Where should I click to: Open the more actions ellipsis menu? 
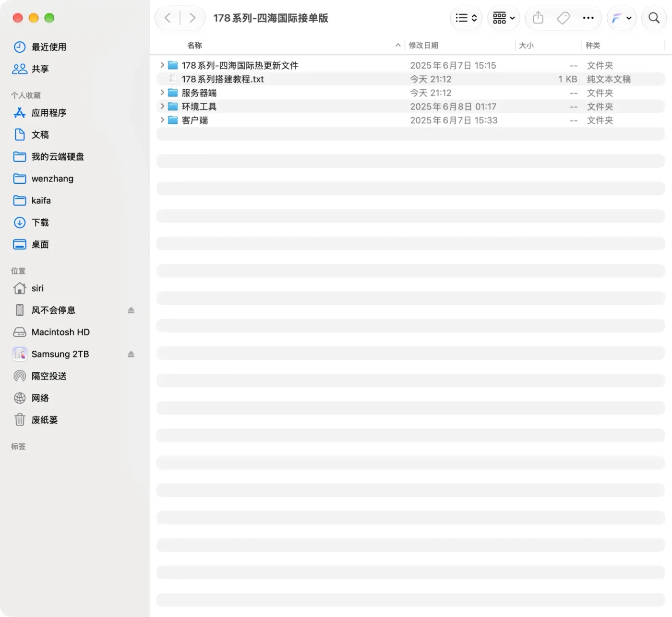[x=588, y=18]
